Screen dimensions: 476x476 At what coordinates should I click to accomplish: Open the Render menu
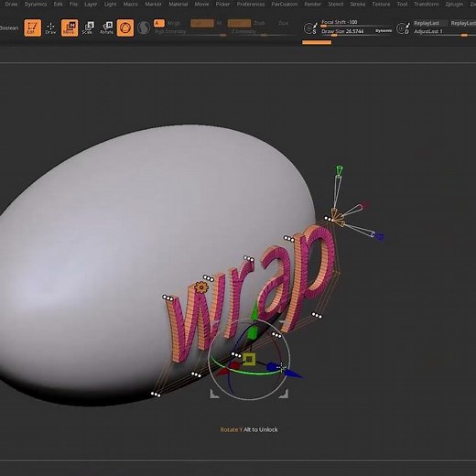click(x=313, y=4)
